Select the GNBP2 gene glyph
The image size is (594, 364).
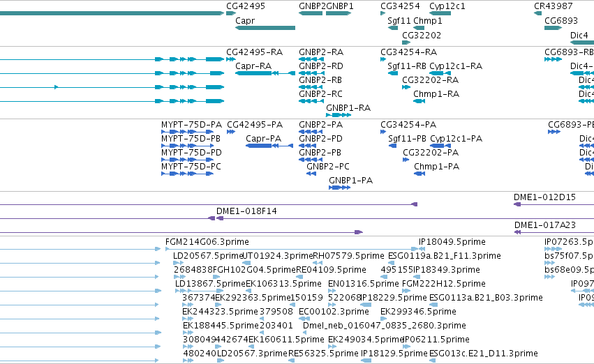311,14
